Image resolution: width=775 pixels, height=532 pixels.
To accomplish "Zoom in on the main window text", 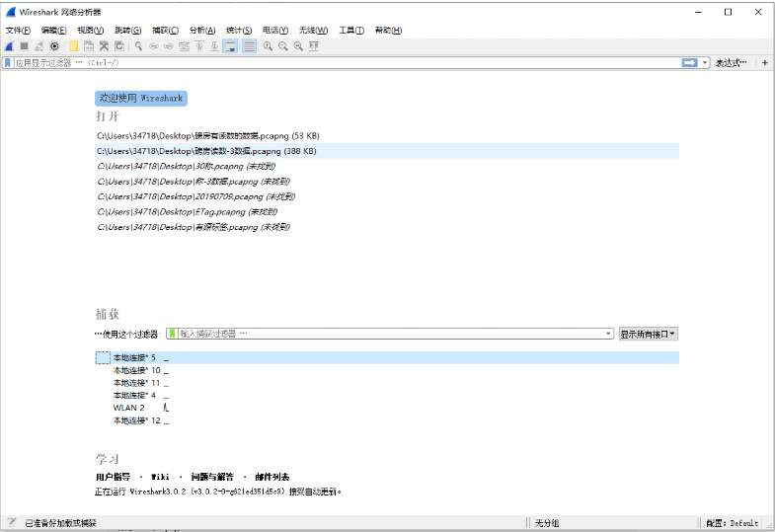I will coord(268,46).
